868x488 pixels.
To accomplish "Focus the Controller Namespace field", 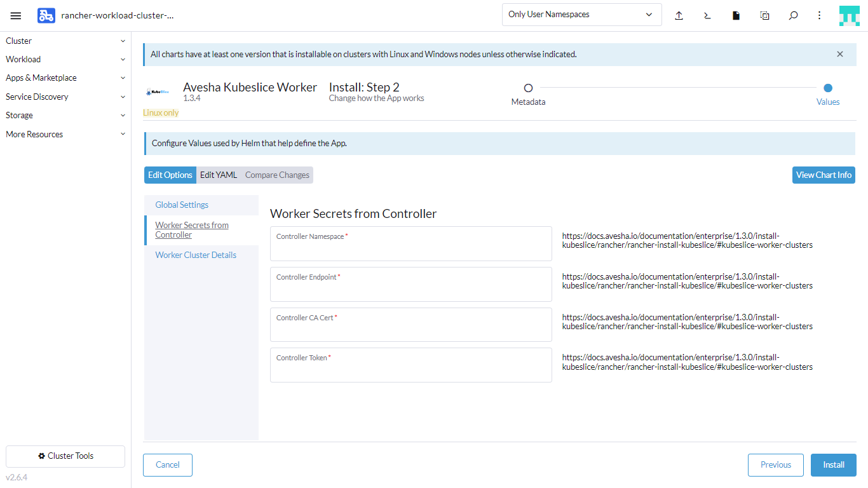I will tap(411, 243).
